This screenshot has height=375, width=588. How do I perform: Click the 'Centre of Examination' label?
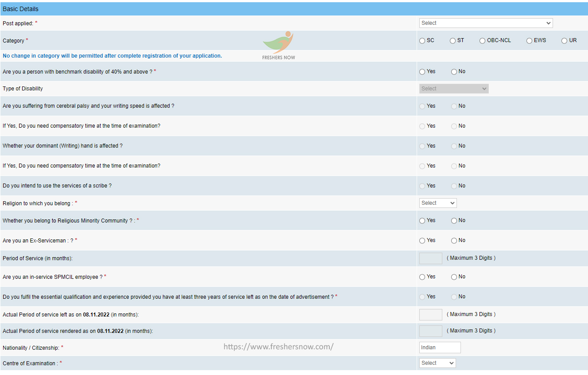click(30, 363)
